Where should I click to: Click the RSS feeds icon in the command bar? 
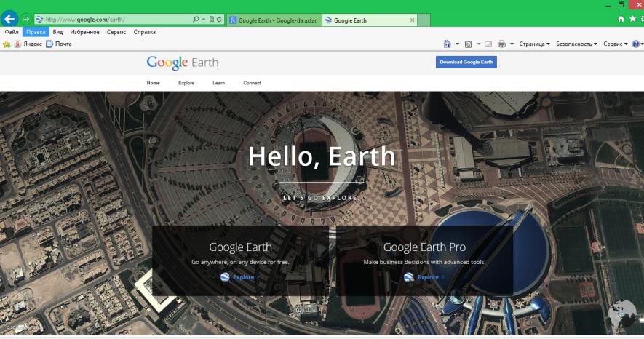point(468,44)
